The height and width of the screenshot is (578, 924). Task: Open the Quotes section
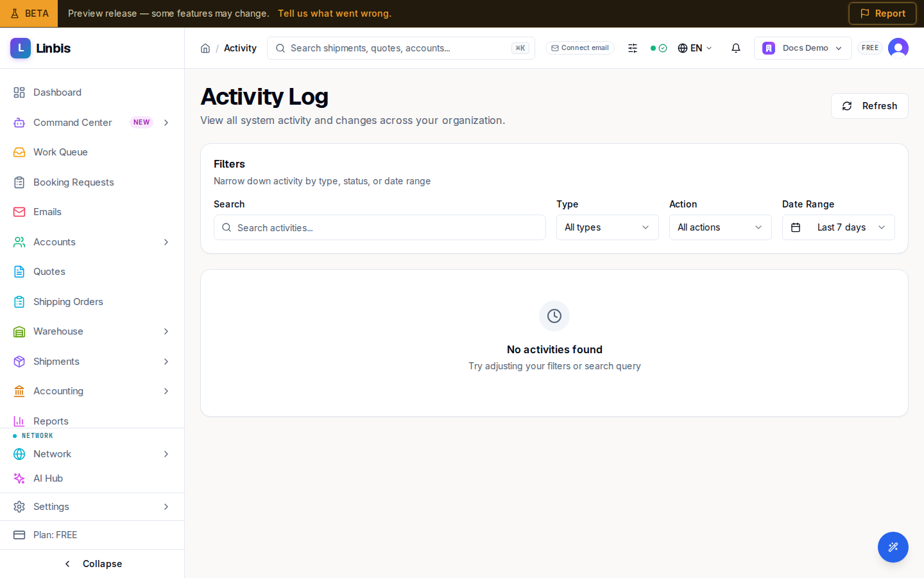pos(92,272)
